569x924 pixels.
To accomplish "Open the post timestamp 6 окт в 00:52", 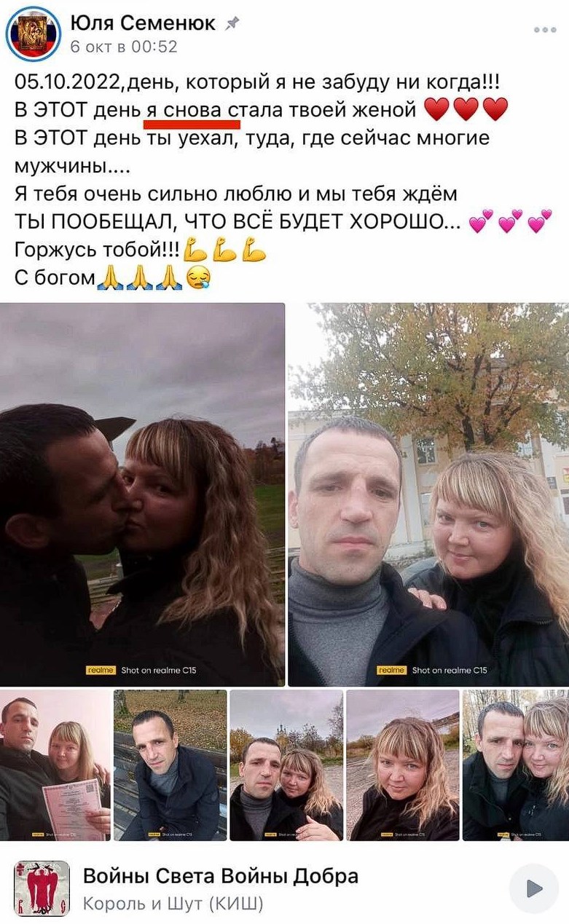I will [x=124, y=47].
